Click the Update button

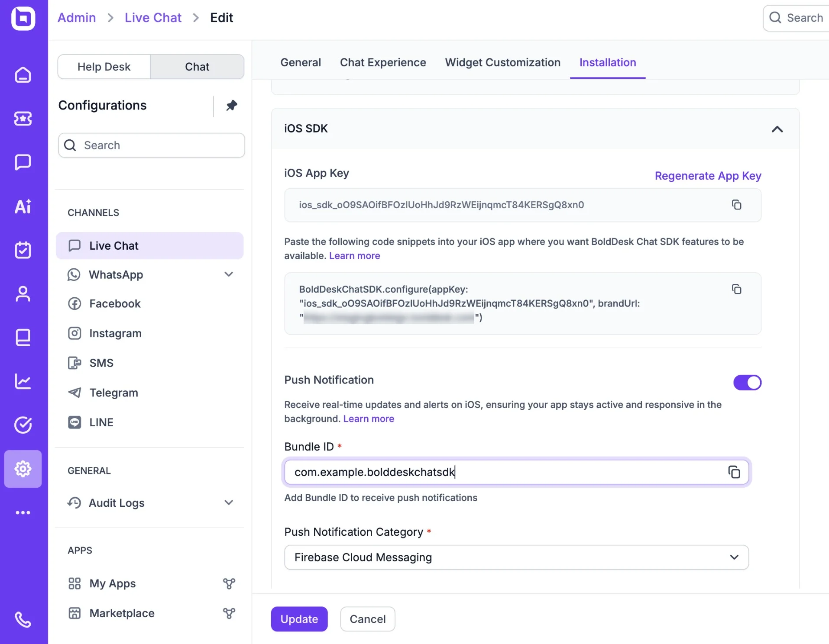pyautogui.click(x=299, y=619)
